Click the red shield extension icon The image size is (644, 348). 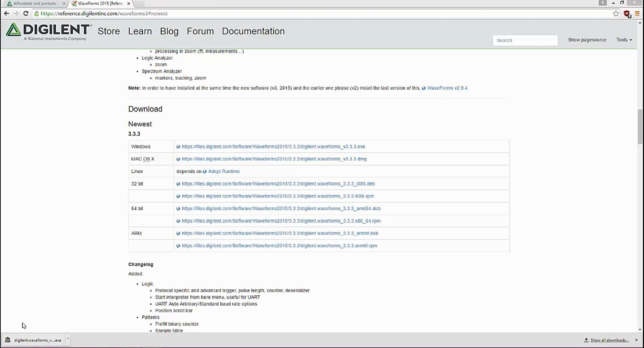click(627, 14)
